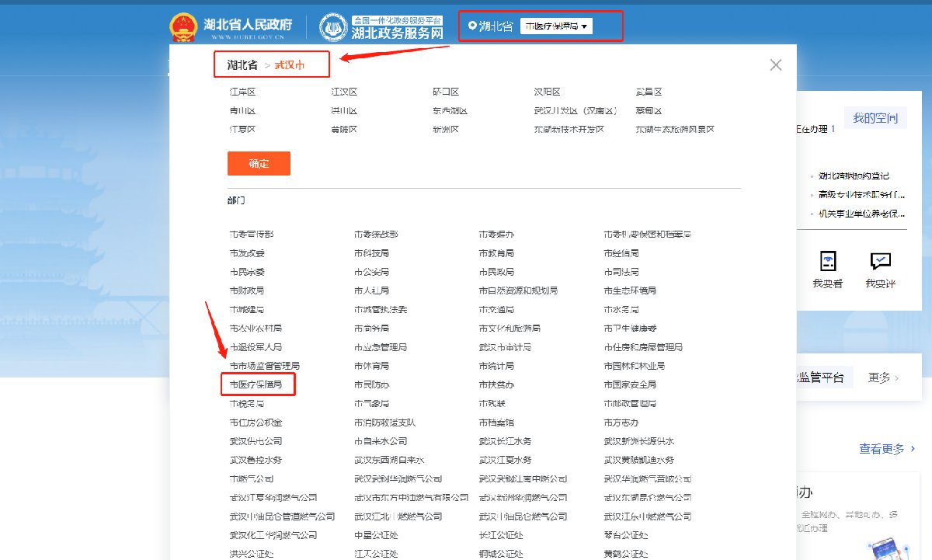Select the 江夏区 district
Image resolution: width=932 pixels, height=560 pixels.
click(242, 130)
